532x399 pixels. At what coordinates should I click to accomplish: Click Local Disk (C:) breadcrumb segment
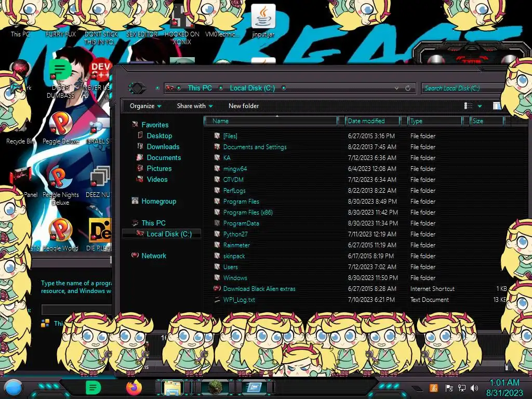tap(252, 88)
